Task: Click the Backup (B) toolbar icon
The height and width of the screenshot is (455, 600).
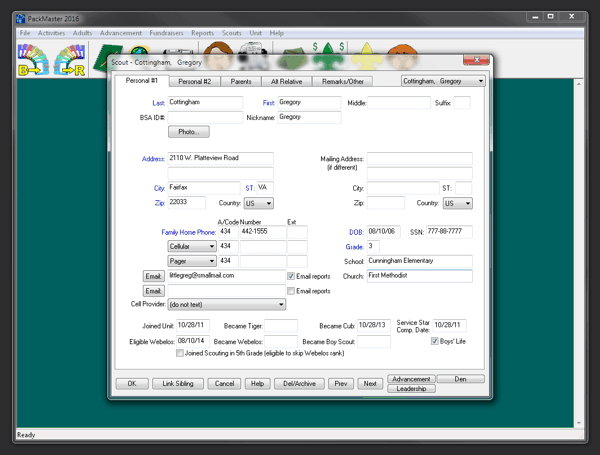Action: pyautogui.click(x=33, y=59)
